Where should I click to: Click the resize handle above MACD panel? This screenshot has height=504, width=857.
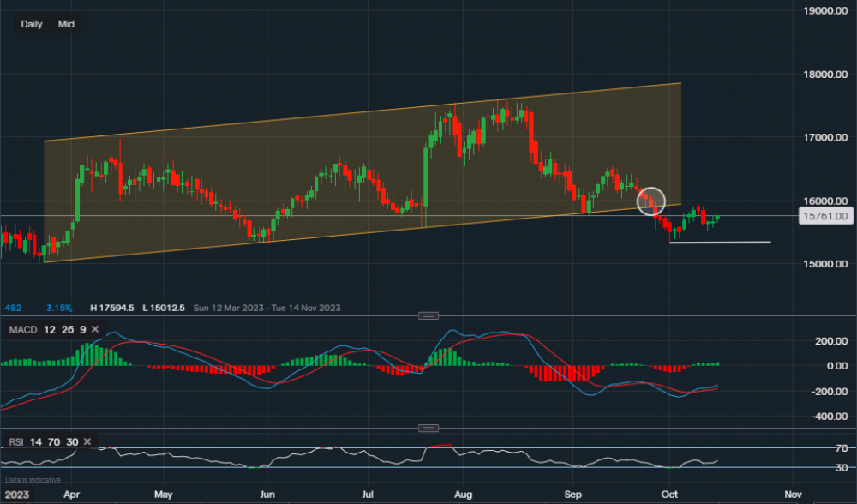(428, 315)
